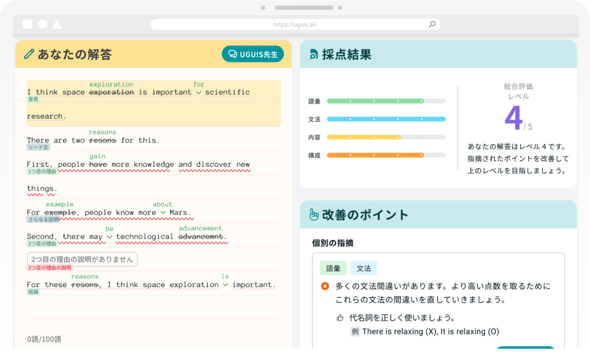Open the UGUIS先生 chat button
The width and height of the screenshot is (590, 364).
tap(253, 54)
